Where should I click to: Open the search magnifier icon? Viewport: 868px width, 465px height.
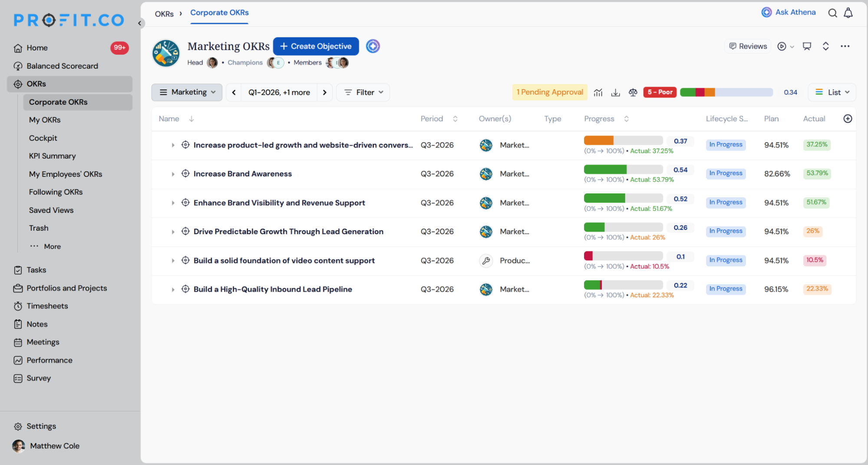coord(832,13)
